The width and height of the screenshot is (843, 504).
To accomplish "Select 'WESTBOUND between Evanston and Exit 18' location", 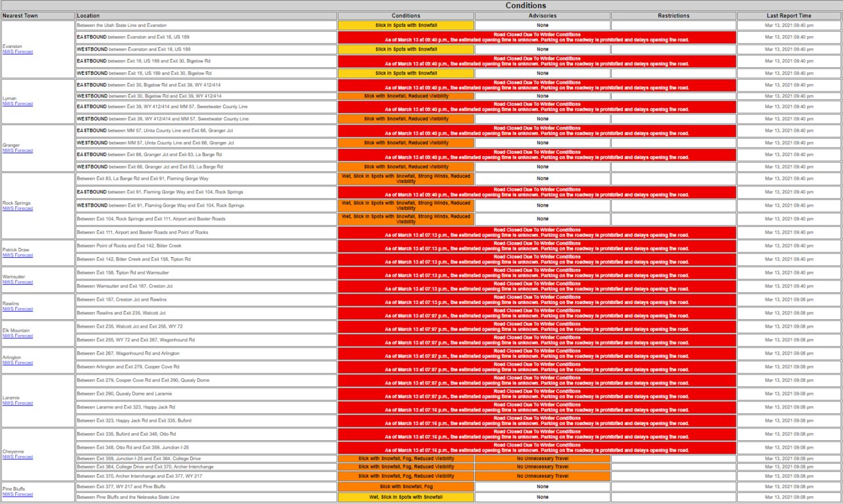I will click(207, 49).
